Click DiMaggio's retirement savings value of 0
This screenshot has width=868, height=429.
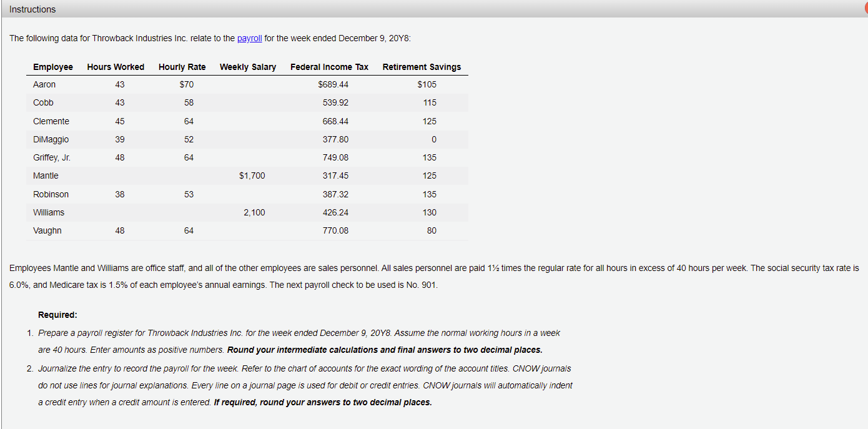pyautogui.click(x=434, y=139)
